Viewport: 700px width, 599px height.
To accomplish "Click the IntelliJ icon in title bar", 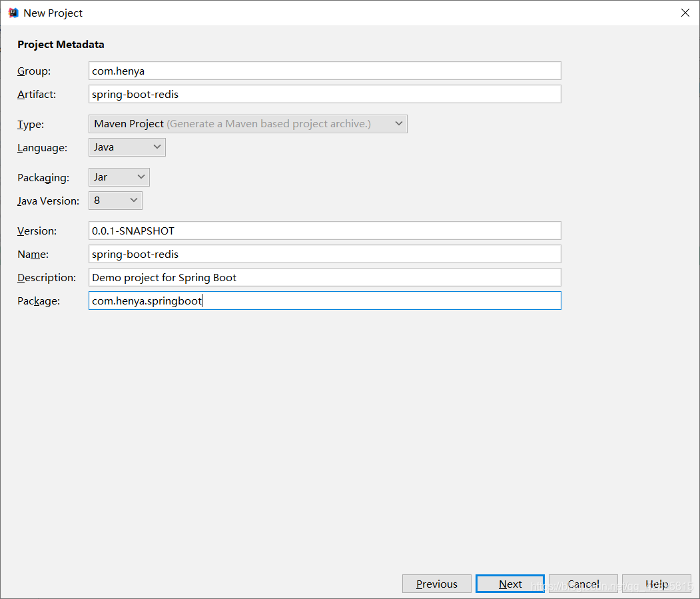I will tap(13, 13).
